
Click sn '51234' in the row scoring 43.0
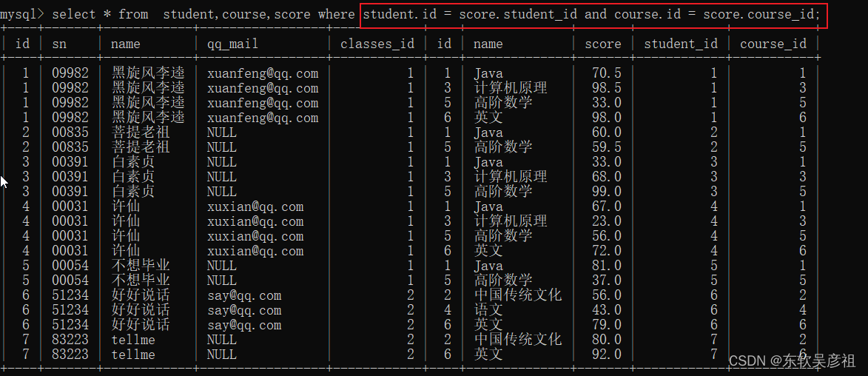[x=70, y=310]
